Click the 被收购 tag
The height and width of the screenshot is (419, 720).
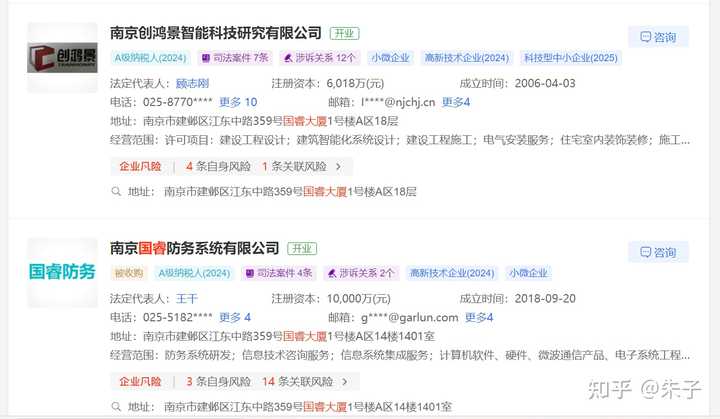point(129,273)
